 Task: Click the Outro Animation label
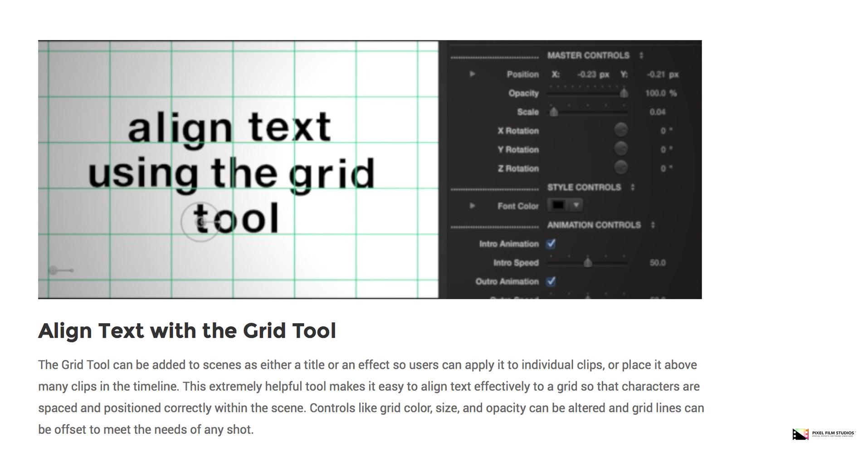point(507,281)
